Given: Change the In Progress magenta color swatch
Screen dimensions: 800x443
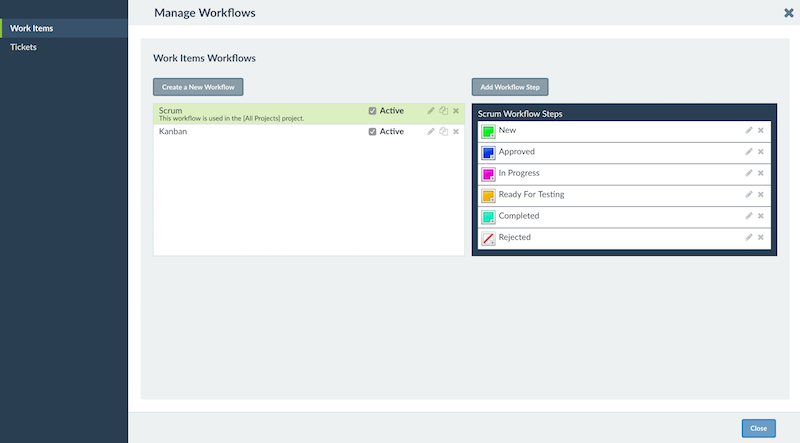Looking at the screenshot, I should point(488,174).
